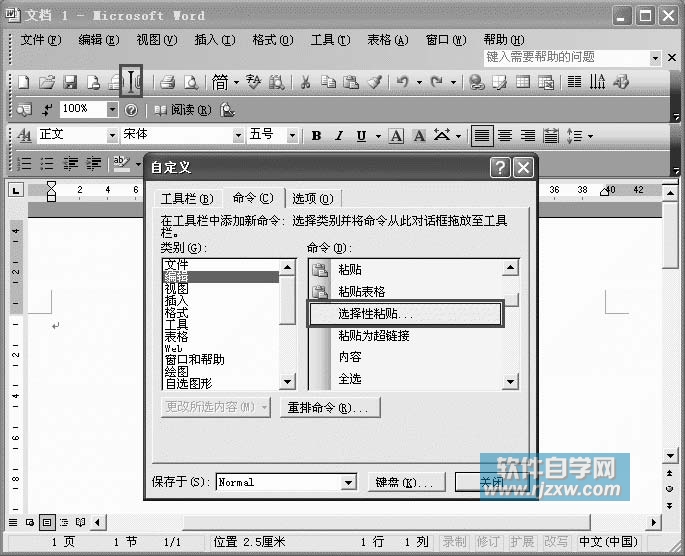Open the line spacing dropdown arrow
Screen dimensions: 685x556
pos(590,136)
